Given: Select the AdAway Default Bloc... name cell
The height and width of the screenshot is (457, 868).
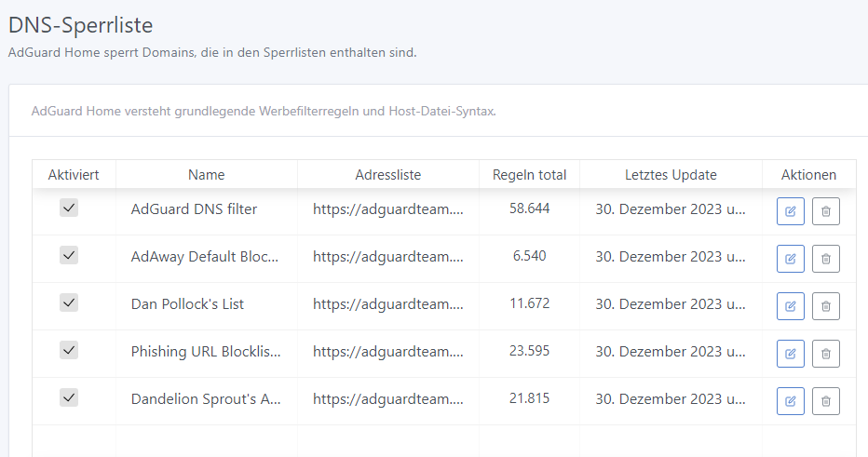Looking at the screenshot, I should tap(205, 257).
